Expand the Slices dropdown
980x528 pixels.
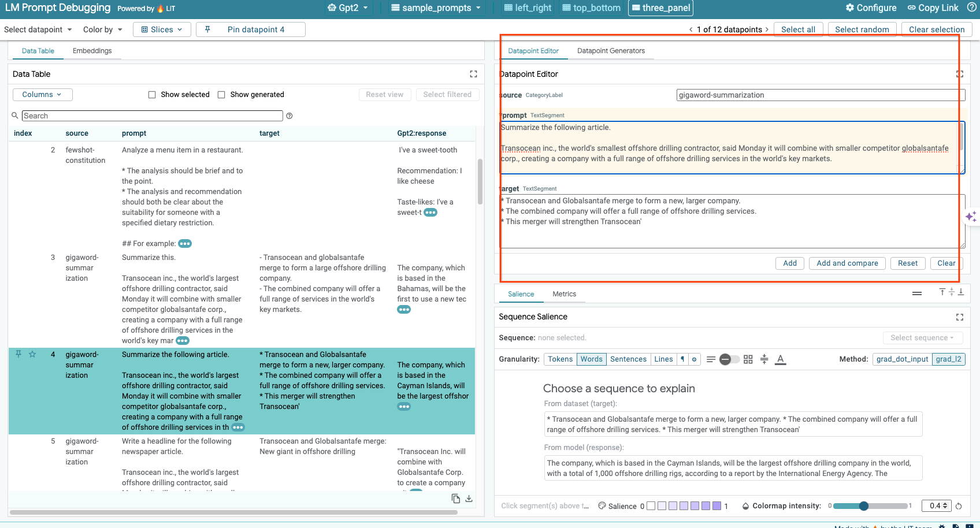162,29
